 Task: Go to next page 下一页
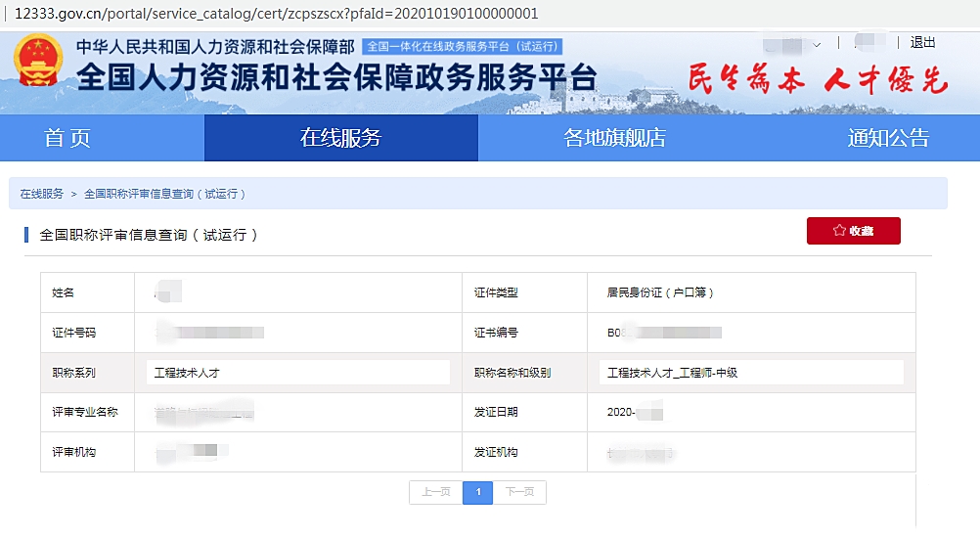click(519, 492)
